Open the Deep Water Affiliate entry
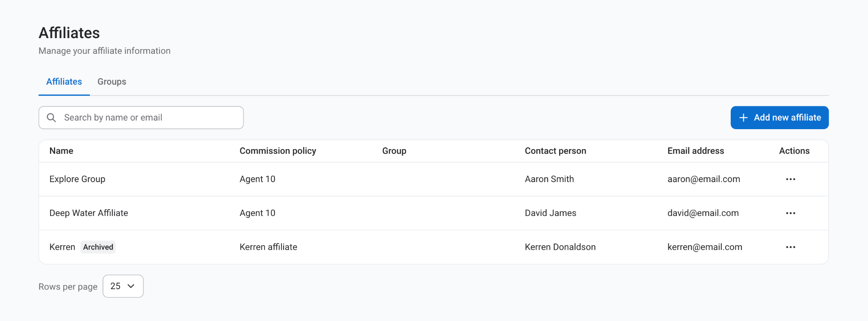 89,213
